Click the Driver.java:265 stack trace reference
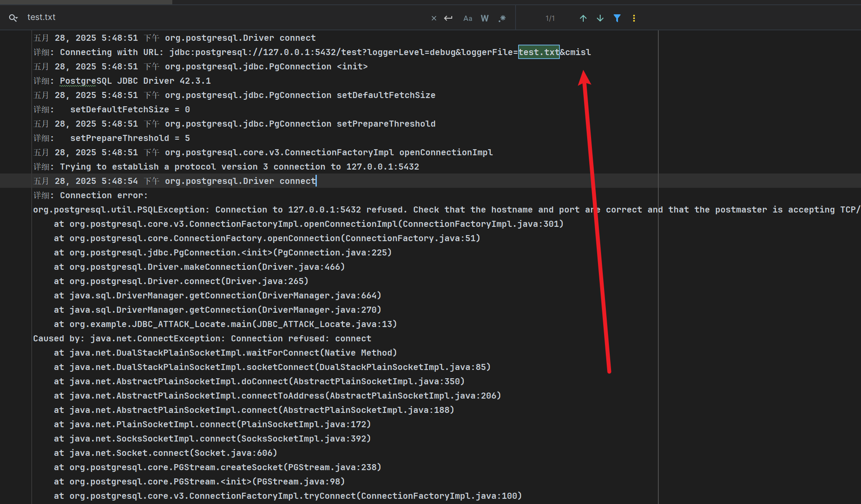The image size is (861, 504). tap(265, 281)
